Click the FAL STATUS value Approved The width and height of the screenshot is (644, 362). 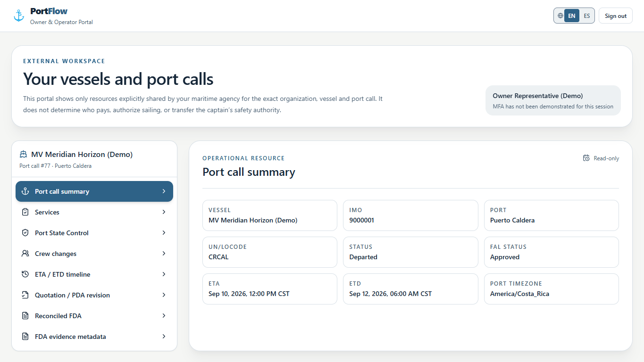pyautogui.click(x=505, y=257)
